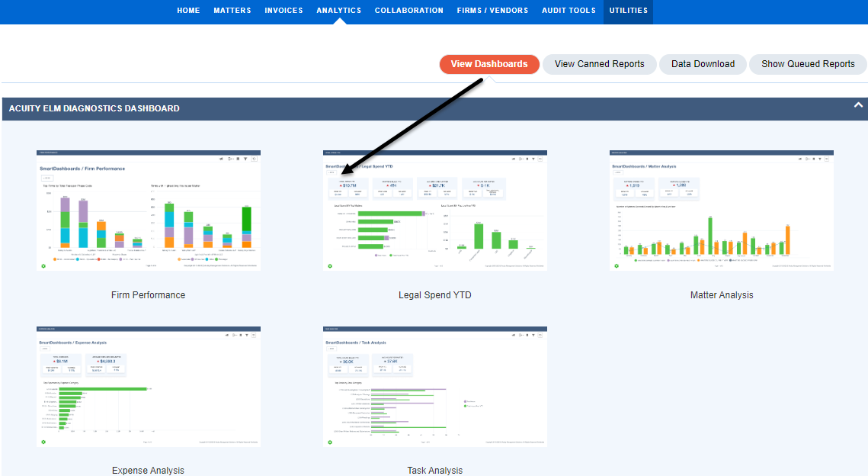Open the fullscreen icon on Matter Analysis thumbnail
Screen dimensions: 868x476
click(827, 159)
